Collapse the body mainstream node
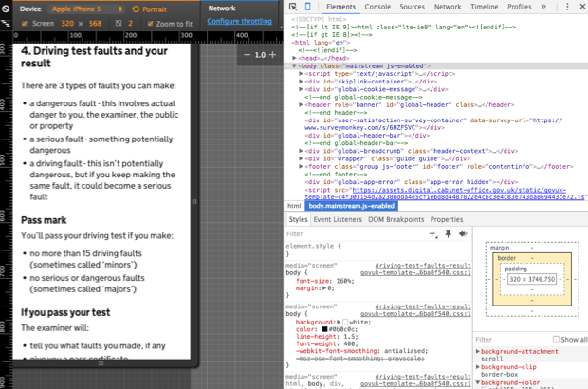The width and height of the screenshot is (588, 389). [x=294, y=66]
